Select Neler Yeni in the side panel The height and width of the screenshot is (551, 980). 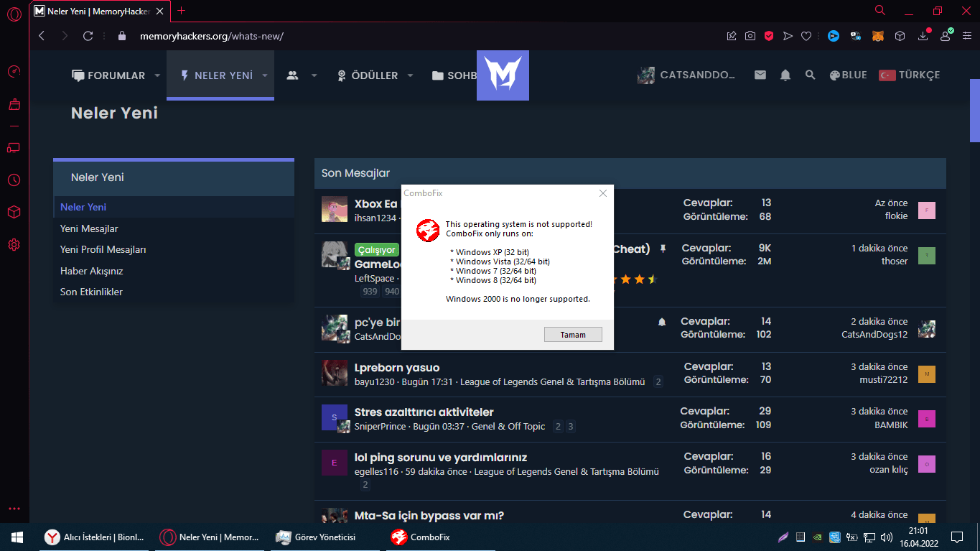pyautogui.click(x=174, y=207)
